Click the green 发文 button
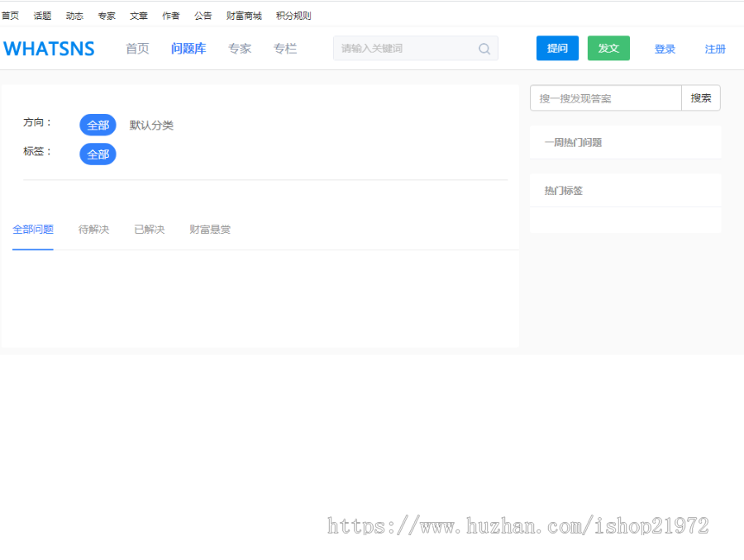Image resolution: width=744 pixels, height=560 pixels. point(608,48)
